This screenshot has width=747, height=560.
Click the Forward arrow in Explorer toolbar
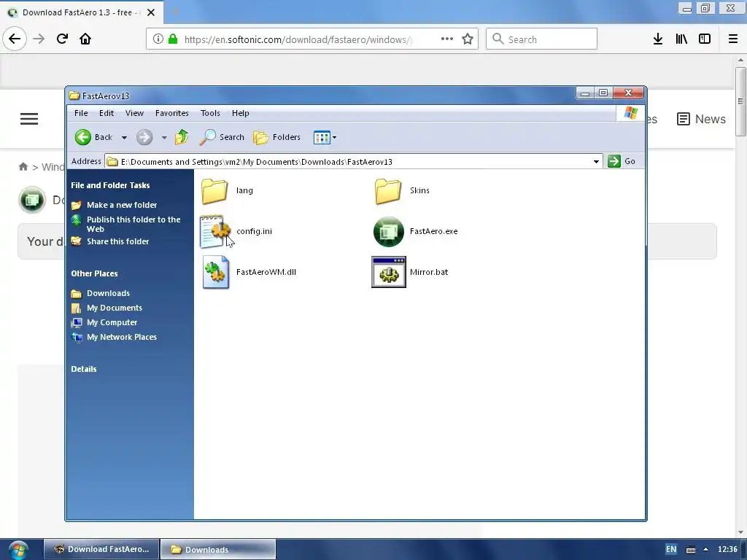[144, 137]
